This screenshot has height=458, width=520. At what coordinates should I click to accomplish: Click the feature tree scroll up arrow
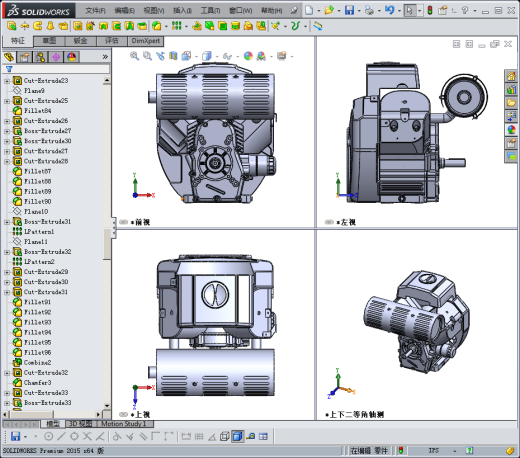[x=107, y=80]
